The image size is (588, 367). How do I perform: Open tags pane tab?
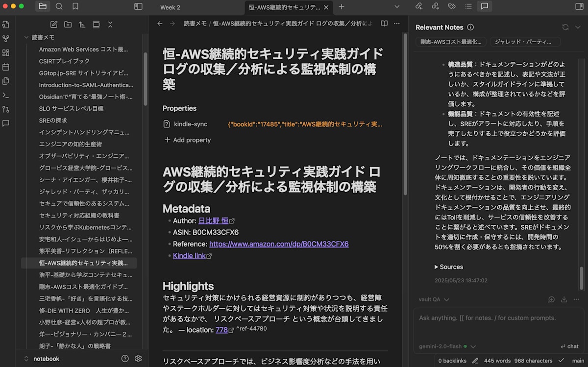(x=452, y=6)
